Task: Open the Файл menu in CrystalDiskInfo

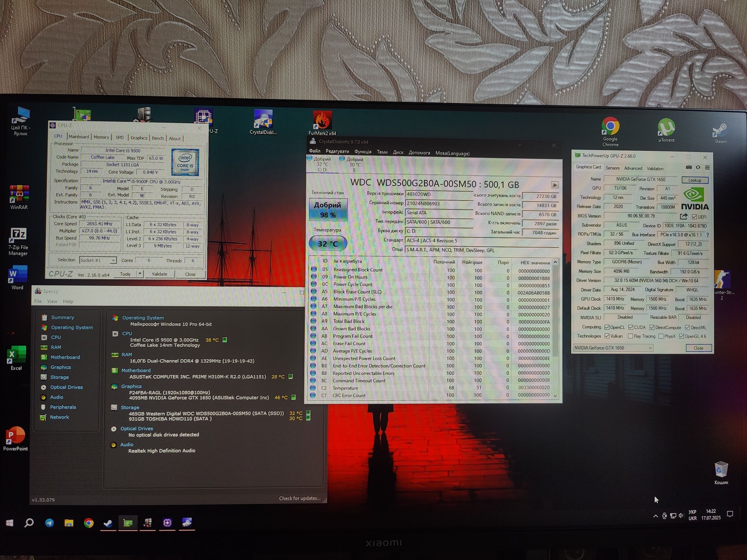Action: pos(314,151)
